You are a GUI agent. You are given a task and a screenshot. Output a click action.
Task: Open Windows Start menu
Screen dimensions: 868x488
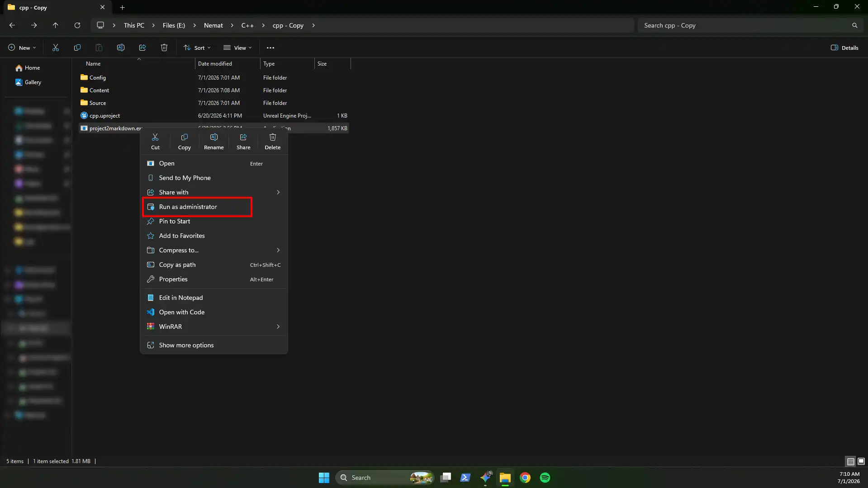(324, 478)
